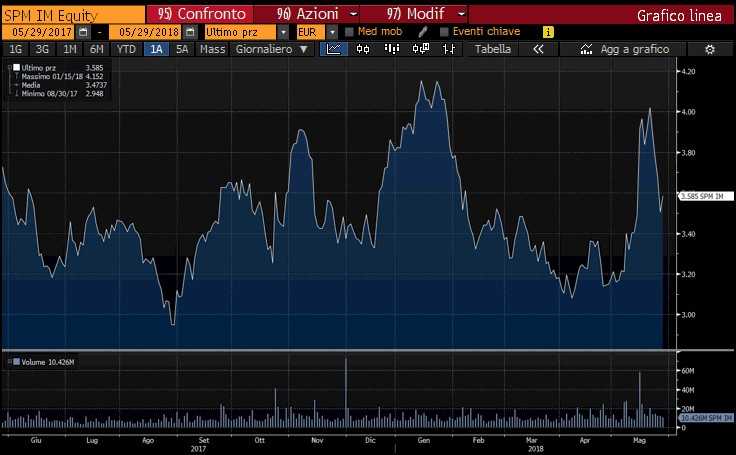Click the EUR currency field
The width and height of the screenshot is (736, 455).
[x=310, y=32]
